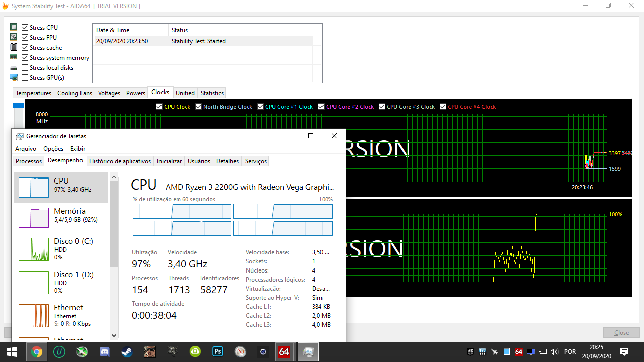Enable Stress GPU(s) checkbox
644x362 pixels.
[x=25, y=78]
